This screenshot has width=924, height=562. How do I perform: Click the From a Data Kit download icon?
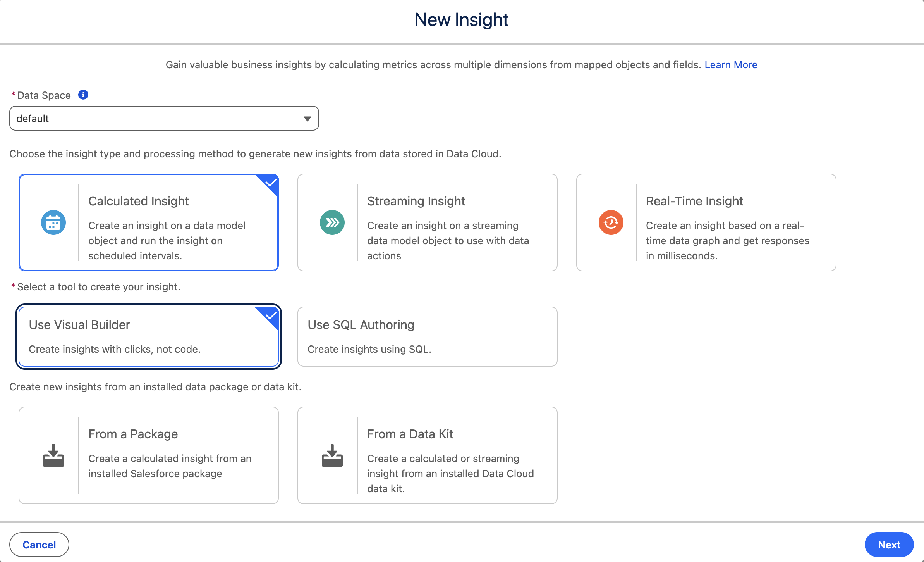(x=332, y=455)
